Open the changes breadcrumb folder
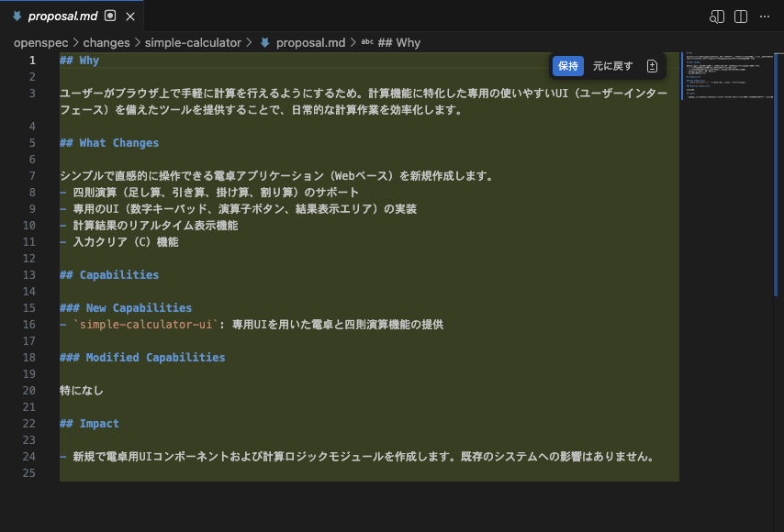Image resolution: width=784 pixels, height=532 pixels. pyautogui.click(x=106, y=43)
